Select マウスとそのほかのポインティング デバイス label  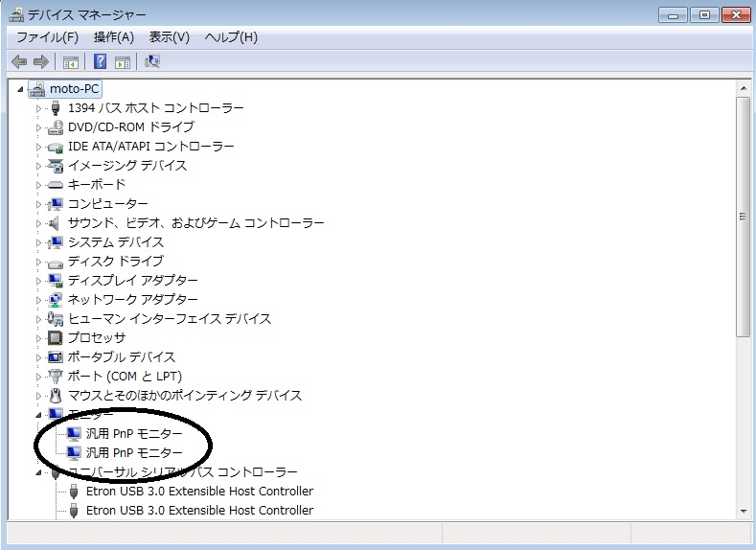(x=185, y=396)
